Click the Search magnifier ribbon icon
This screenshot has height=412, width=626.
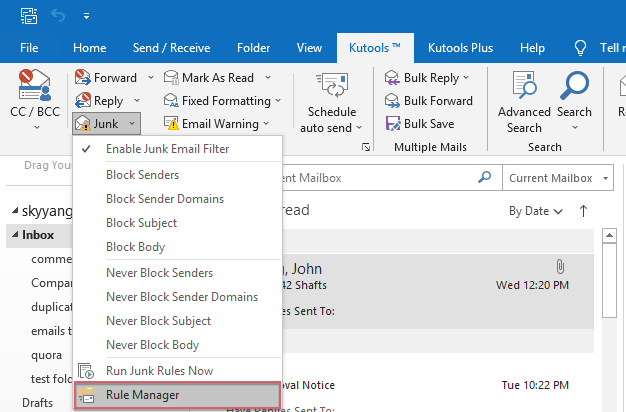coord(574,85)
